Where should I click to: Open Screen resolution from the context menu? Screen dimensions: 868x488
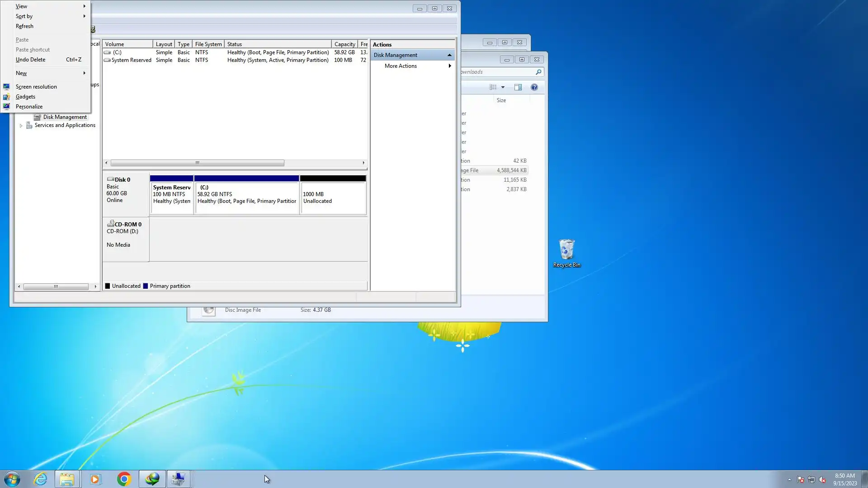point(36,87)
